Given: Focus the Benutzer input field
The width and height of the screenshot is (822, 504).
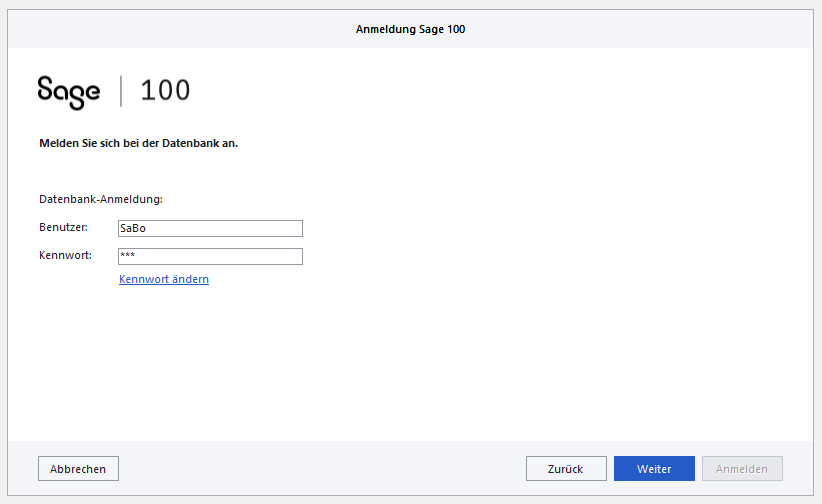Looking at the screenshot, I should pos(210,228).
